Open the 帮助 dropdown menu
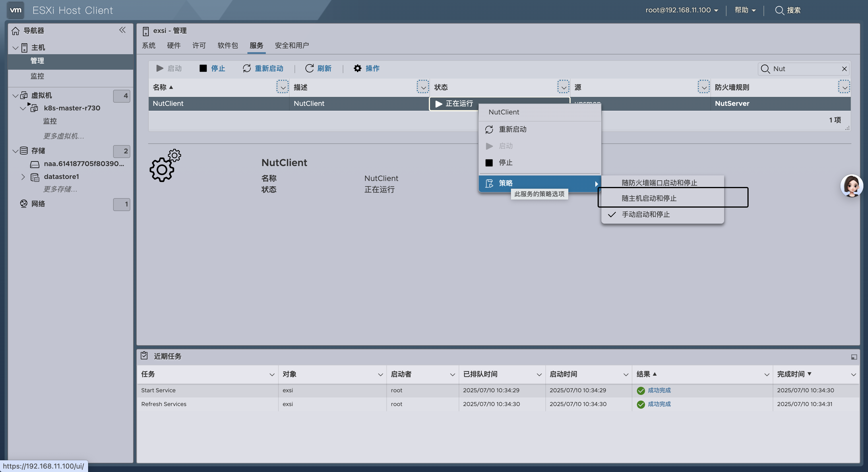The height and width of the screenshot is (472, 868). pyautogui.click(x=745, y=10)
